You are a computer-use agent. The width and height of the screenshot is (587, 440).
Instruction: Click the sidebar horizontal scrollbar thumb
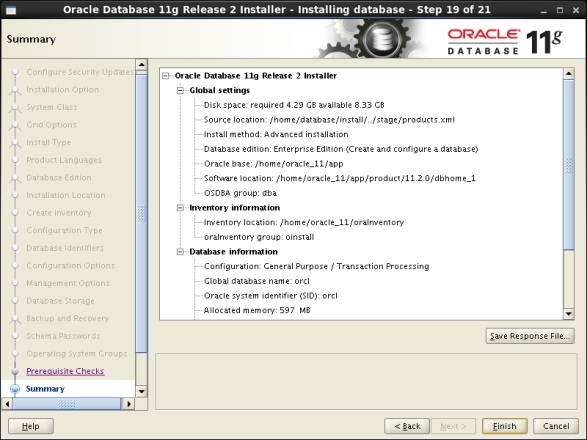point(67,404)
